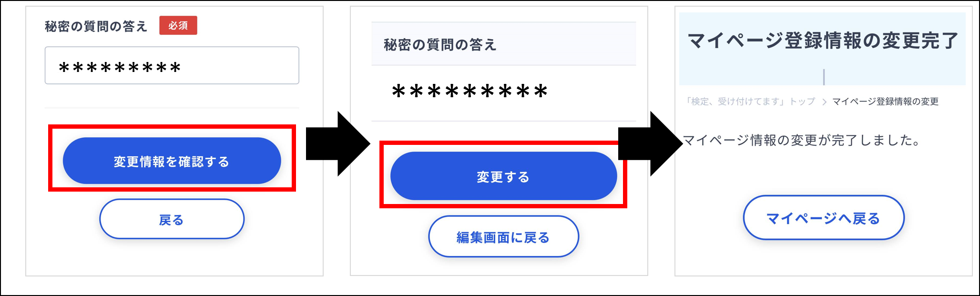
Task: Click the マイページへ戻る button
Action: [x=823, y=218]
